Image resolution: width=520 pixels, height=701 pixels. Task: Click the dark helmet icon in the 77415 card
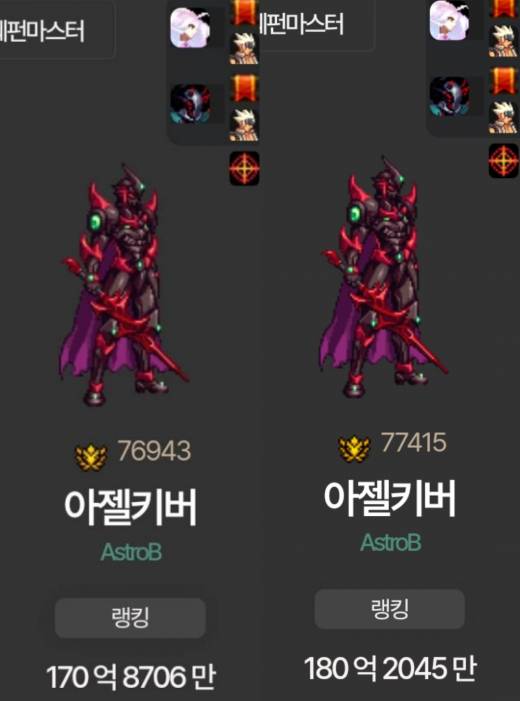[x=449, y=97]
